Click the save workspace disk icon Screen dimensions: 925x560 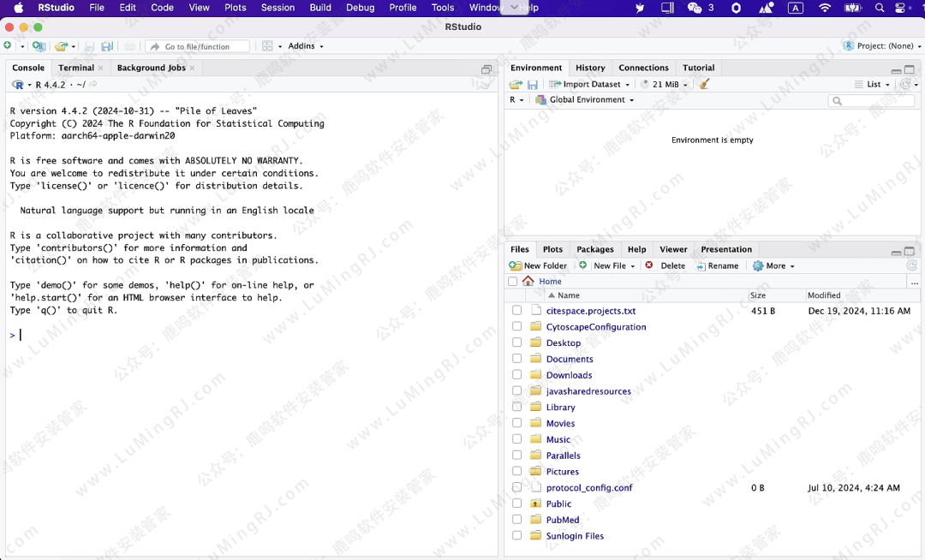pyautogui.click(x=532, y=84)
